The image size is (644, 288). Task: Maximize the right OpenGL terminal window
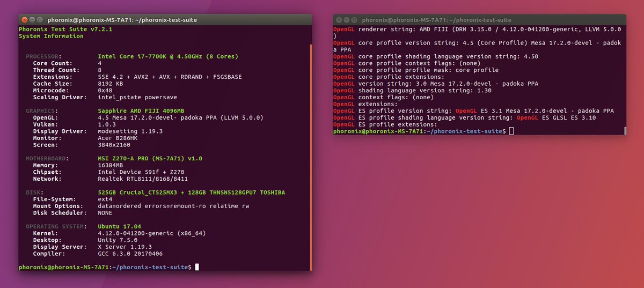pos(355,20)
